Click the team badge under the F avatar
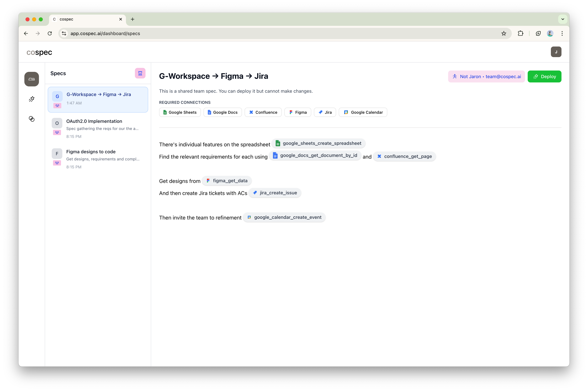The width and height of the screenshot is (588, 391). click(x=57, y=163)
